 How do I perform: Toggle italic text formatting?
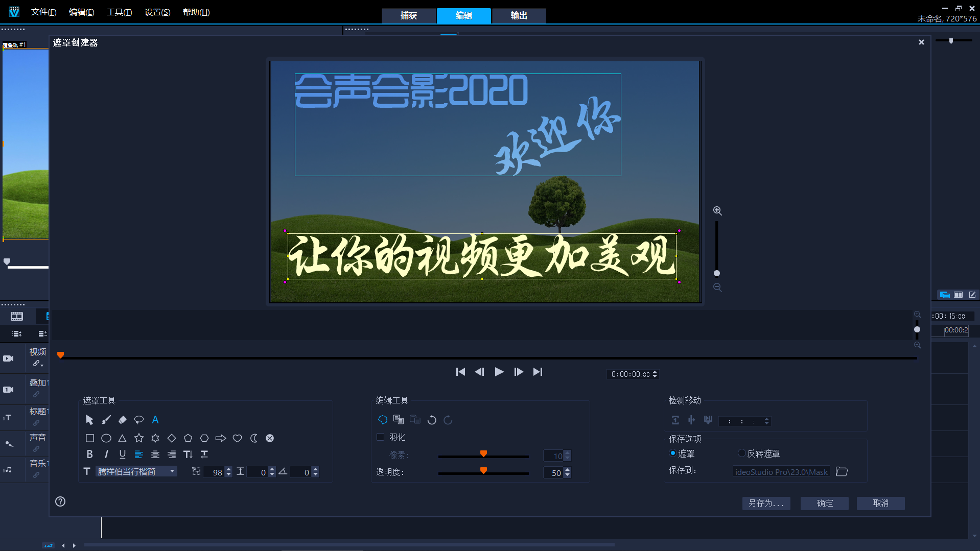(x=106, y=454)
